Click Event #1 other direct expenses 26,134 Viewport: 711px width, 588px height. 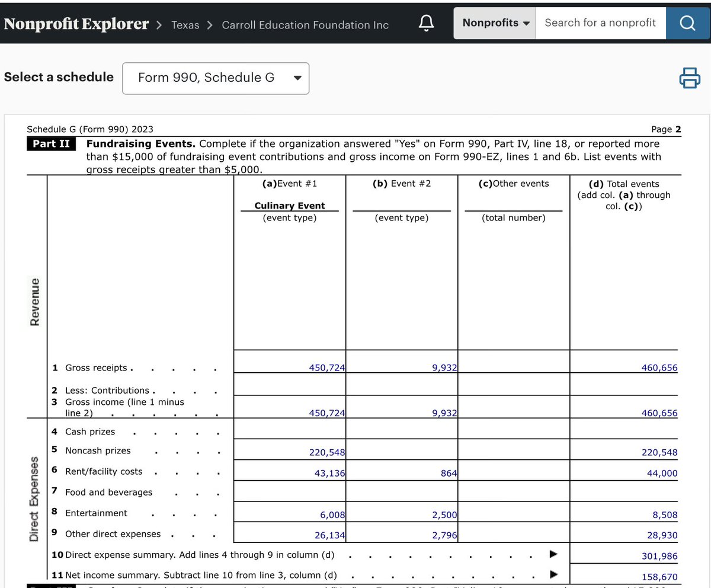click(x=329, y=536)
